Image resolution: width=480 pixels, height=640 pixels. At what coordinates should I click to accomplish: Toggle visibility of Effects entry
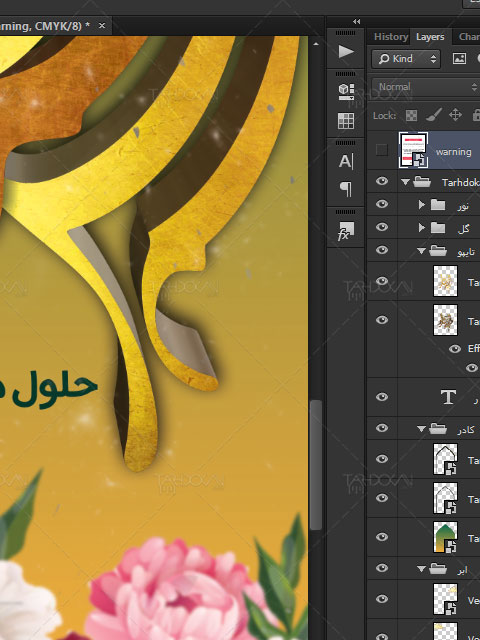[x=455, y=349]
